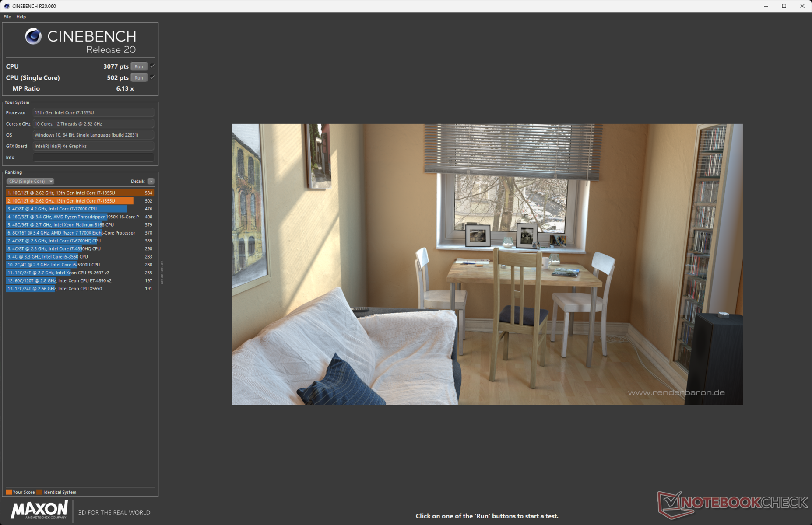This screenshot has width=812, height=525.
Task: Click the Details arrow icon in Ranking
Action: (151, 181)
